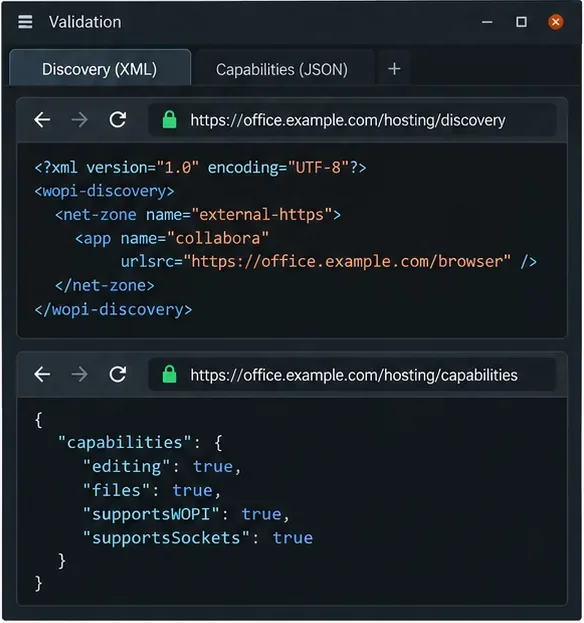584x623 pixels.
Task: Click the "supportsWOPI": true line
Action: coord(186,514)
